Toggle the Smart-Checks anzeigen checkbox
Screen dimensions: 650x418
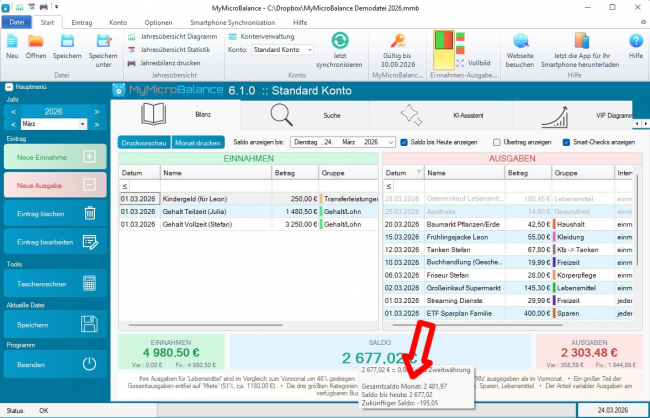coord(566,142)
